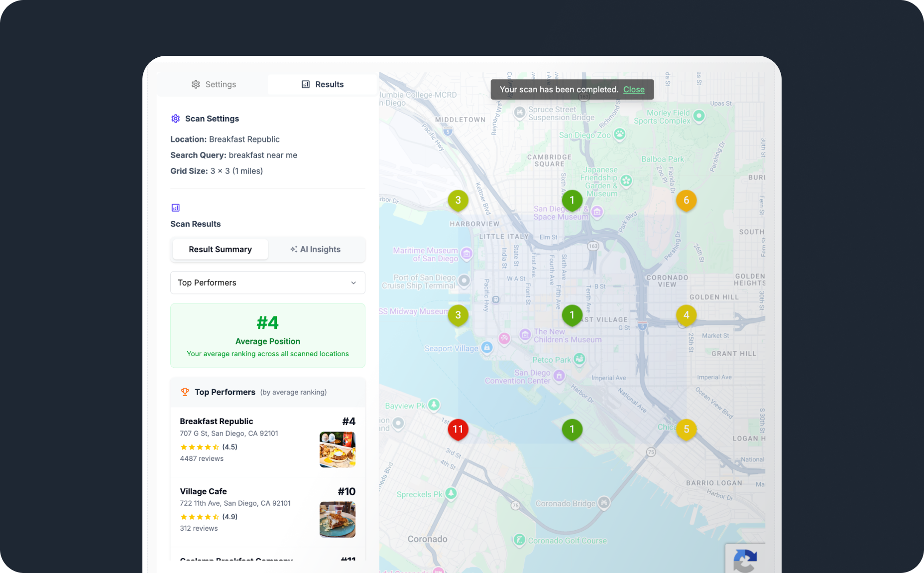Expand the Top Performers dropdown
The width and height of the screenshot is (924, 573).
(268, 283)
